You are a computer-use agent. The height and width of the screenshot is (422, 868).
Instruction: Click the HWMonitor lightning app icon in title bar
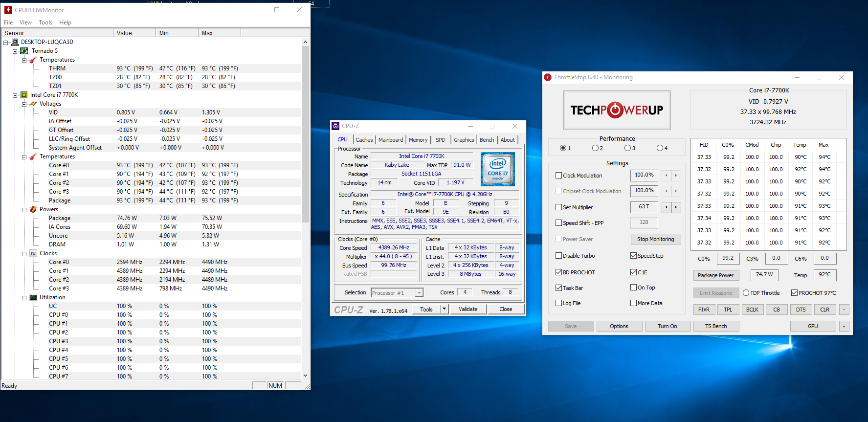pos(8,10)
